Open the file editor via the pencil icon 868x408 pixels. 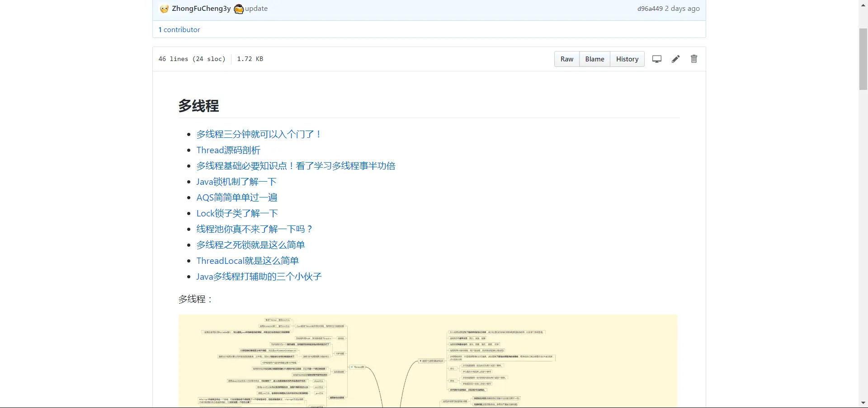click(x=675, y=59)
